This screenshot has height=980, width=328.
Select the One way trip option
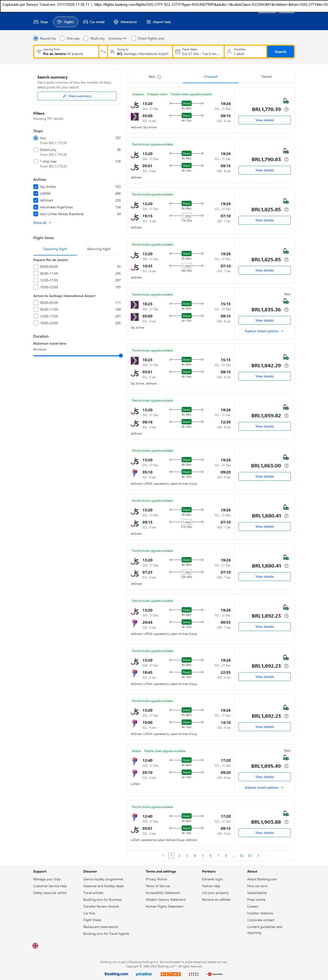pos(62,38)
